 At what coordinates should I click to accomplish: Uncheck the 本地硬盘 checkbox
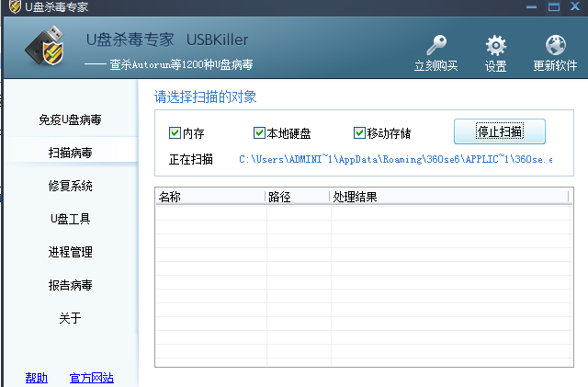click(259, 132)
